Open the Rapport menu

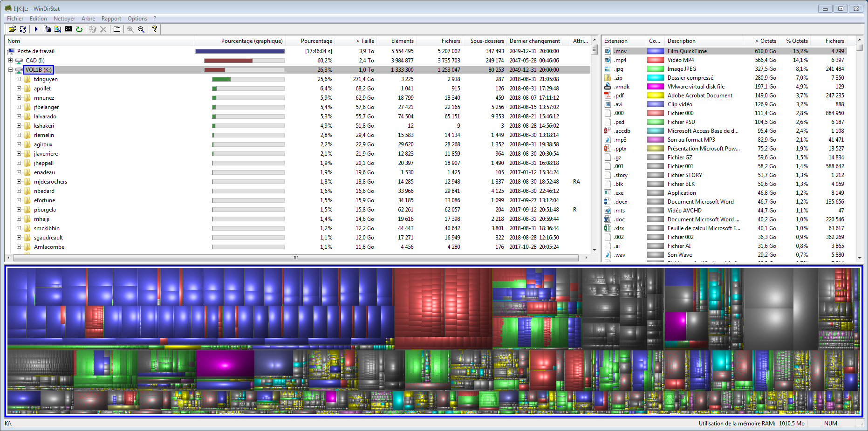click(111, 19)
